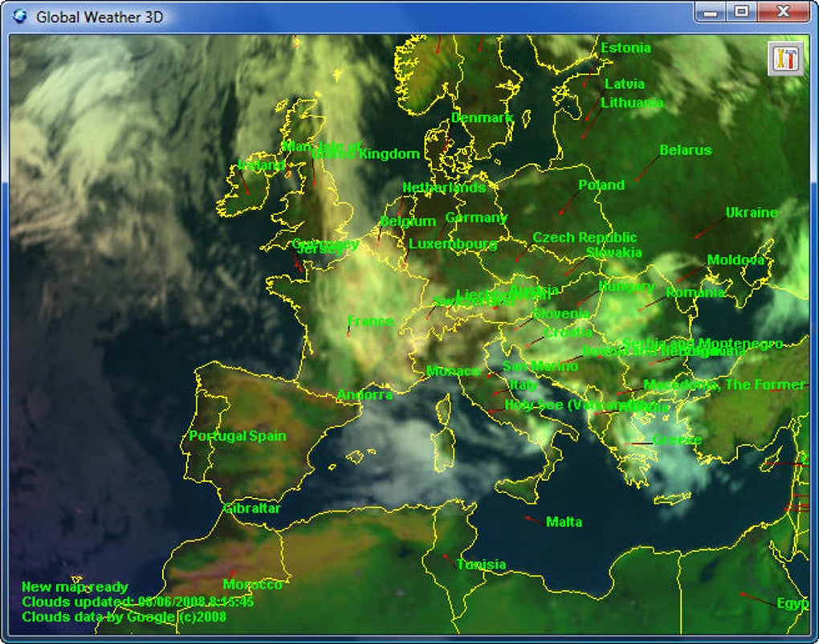Select the Greece label

[x=677, y=440]
